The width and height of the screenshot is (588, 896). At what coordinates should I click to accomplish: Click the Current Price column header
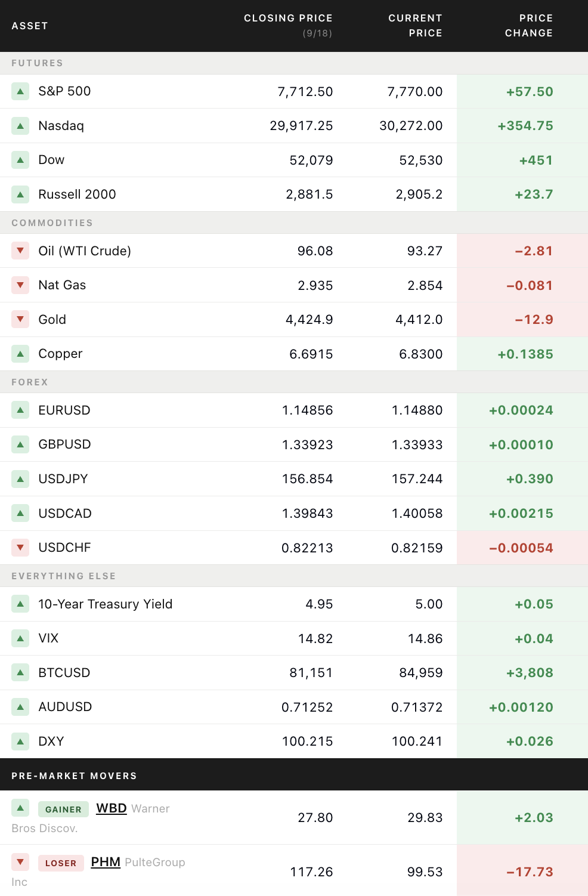[415, 26]
